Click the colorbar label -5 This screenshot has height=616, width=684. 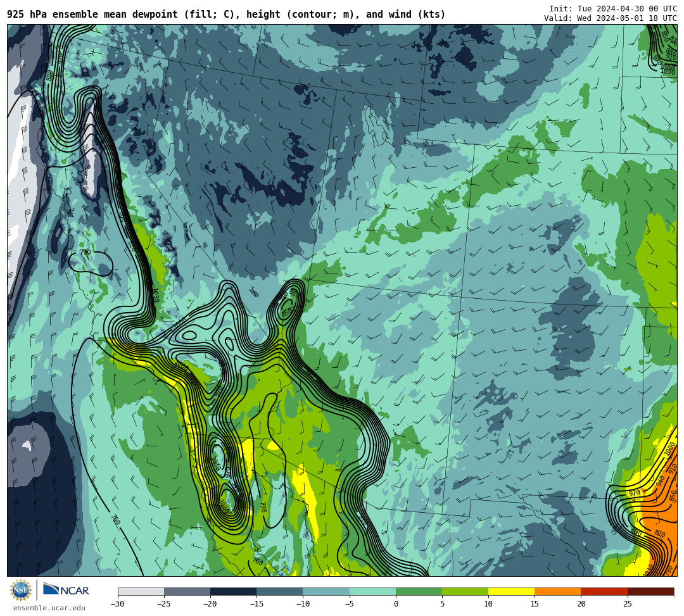coord(350,604)
